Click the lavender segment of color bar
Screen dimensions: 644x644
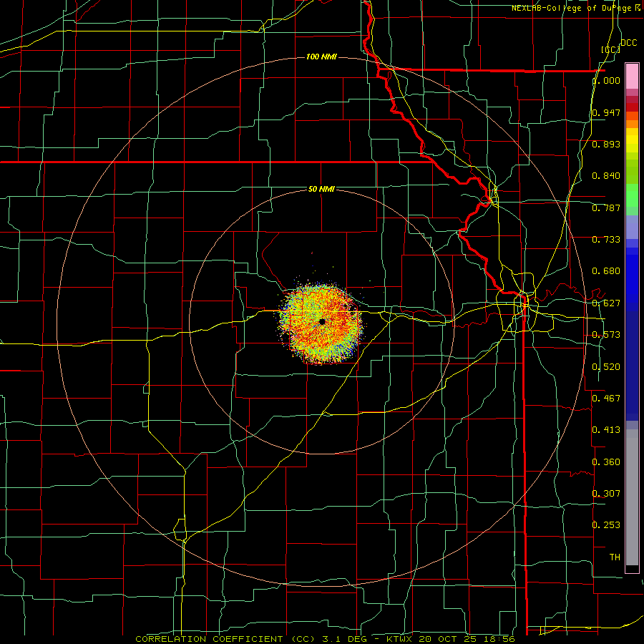click(632, 227)
